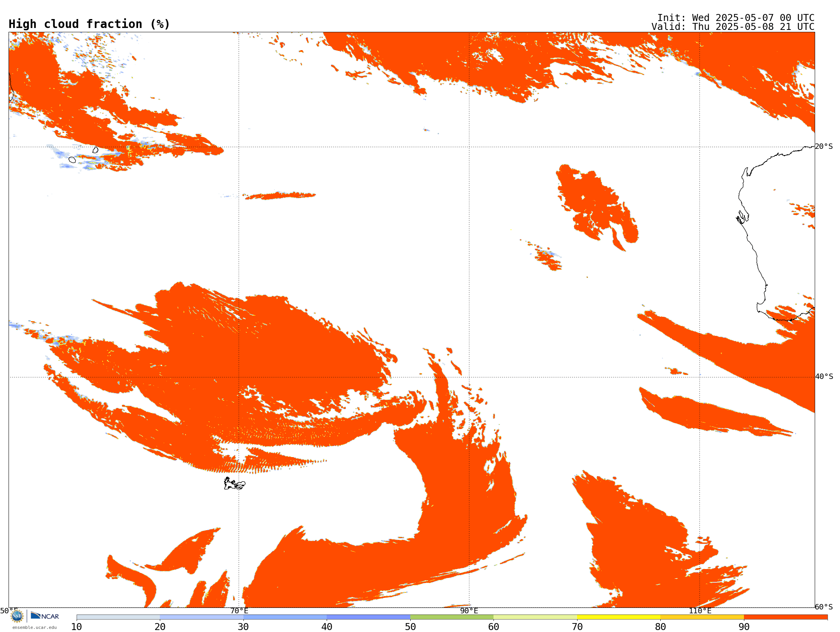Click the 90°E longitude label
840x632 pixels.
[469, 611]
